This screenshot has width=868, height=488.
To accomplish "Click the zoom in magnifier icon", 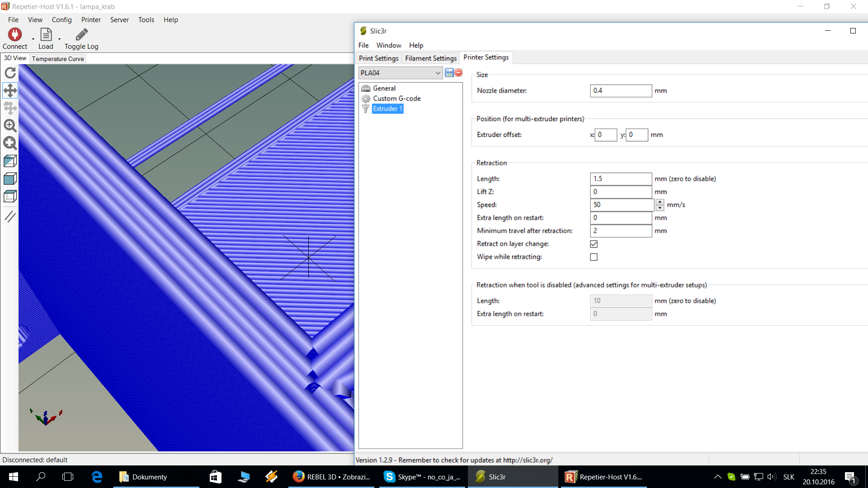I will click(10, 126).
